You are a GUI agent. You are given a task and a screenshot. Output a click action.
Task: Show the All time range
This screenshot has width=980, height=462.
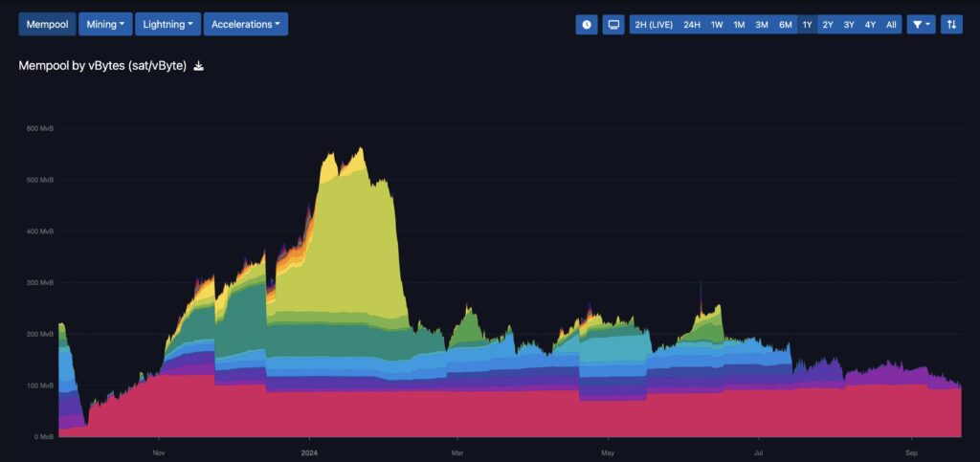(891, 25)
